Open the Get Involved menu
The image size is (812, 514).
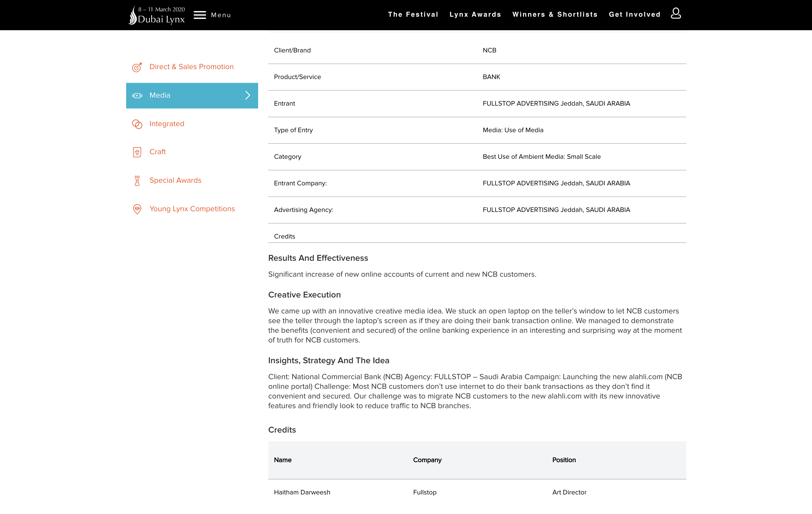[635, 14]
